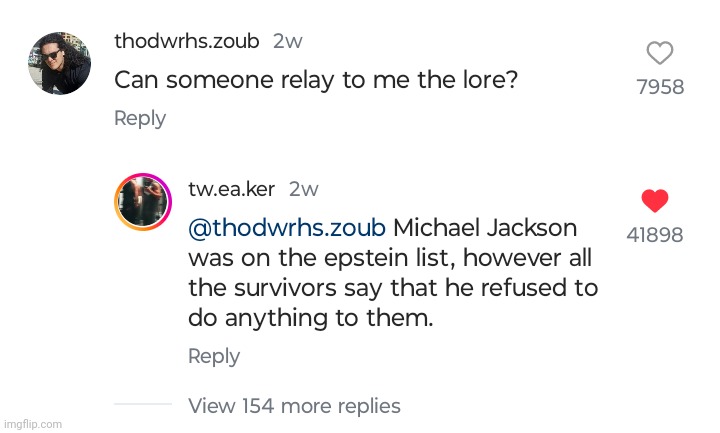Reply to the lore question comment
This screenshot has width=720, height=433.
pos(140,118)
